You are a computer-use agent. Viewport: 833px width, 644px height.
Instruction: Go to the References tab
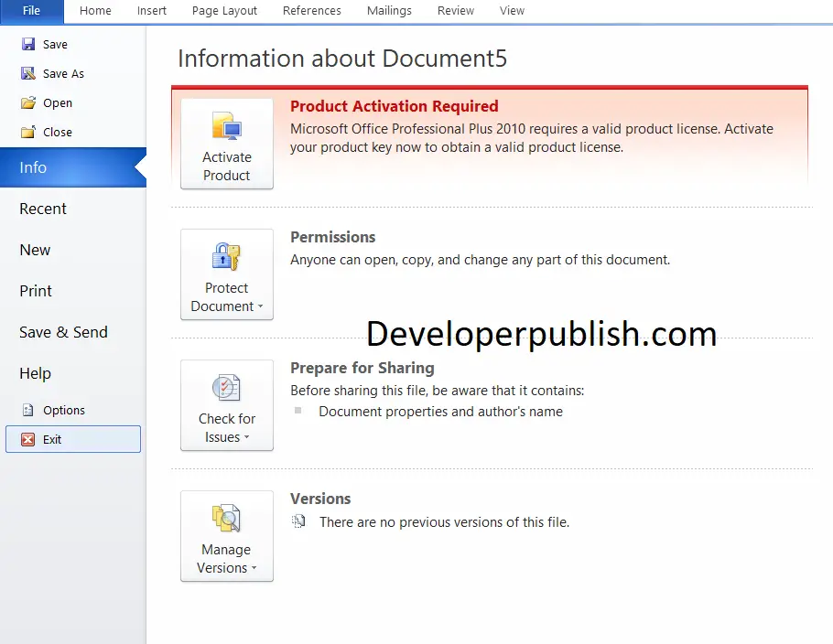pyautogui.click(x=312, y=11)
